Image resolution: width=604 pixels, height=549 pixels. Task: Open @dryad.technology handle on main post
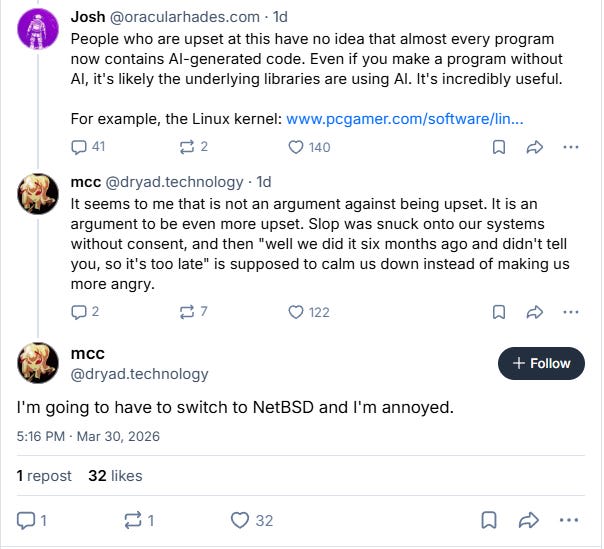(x=140, y=374)
